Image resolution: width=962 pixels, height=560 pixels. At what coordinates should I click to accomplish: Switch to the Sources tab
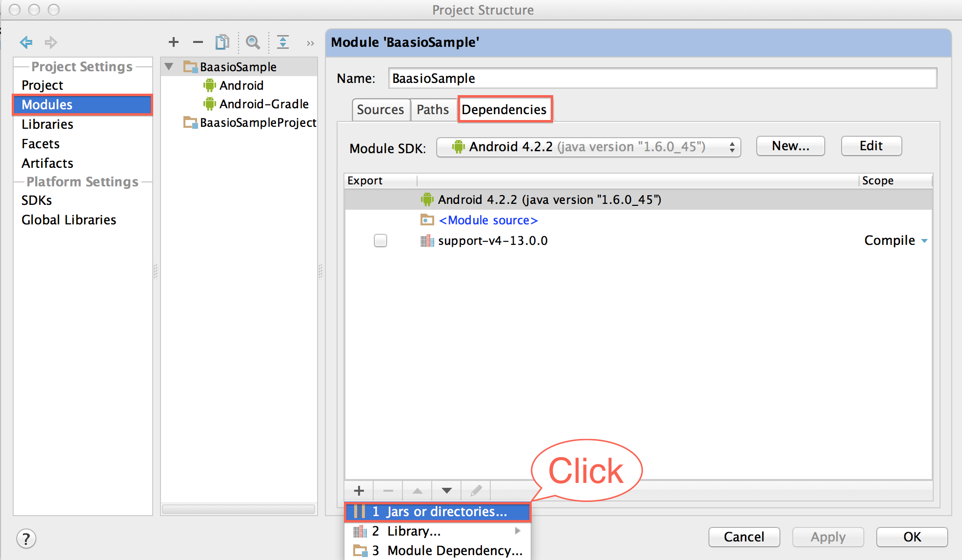click(381, 110)
